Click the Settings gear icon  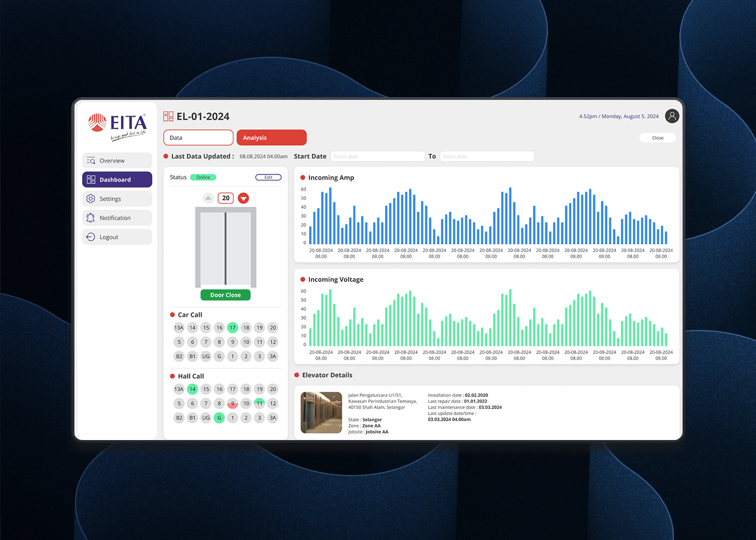click(91, 199)
